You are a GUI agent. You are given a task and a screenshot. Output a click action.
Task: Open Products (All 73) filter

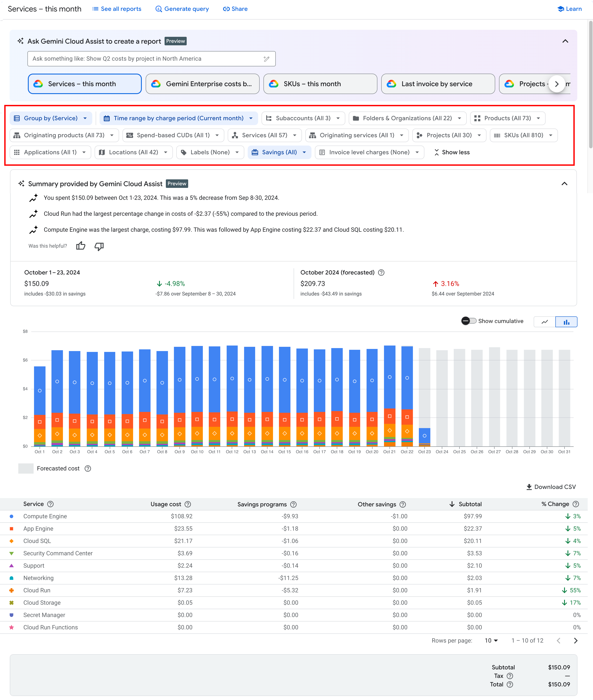point(508,118)
